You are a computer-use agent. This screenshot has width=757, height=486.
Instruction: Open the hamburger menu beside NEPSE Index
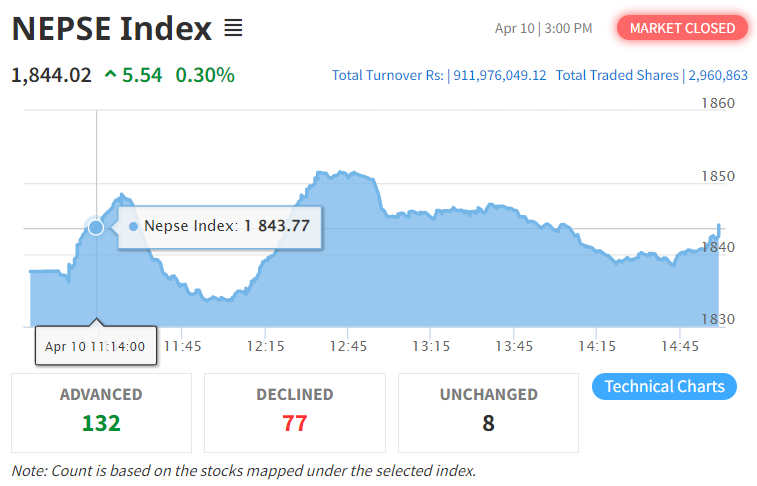(233, 28)
